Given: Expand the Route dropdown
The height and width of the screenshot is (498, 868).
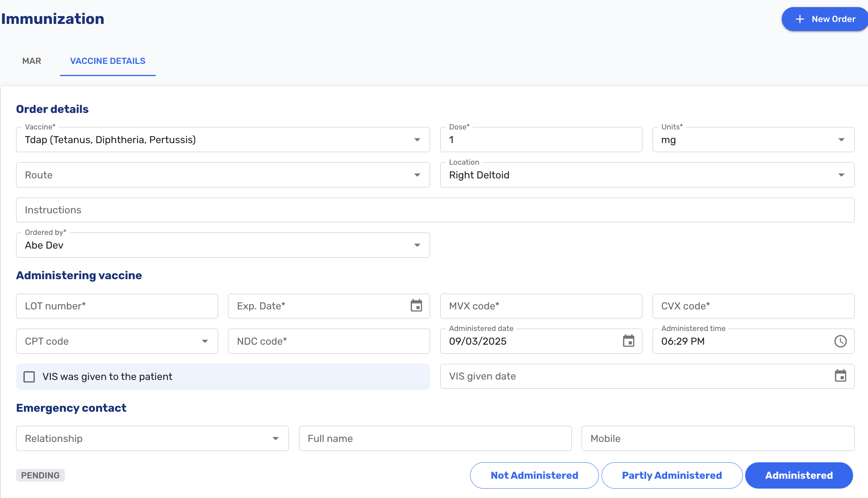Looking at the screenshot, I should point(417,175).
